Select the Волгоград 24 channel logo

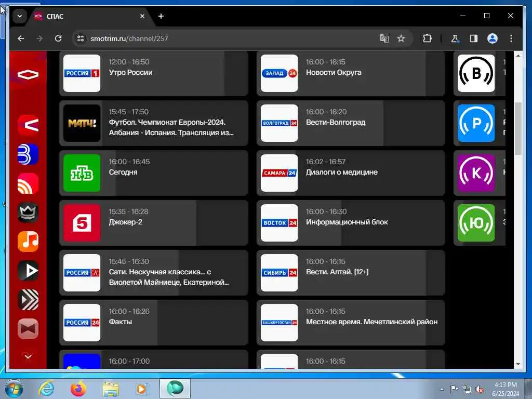(x=279, y=123)
